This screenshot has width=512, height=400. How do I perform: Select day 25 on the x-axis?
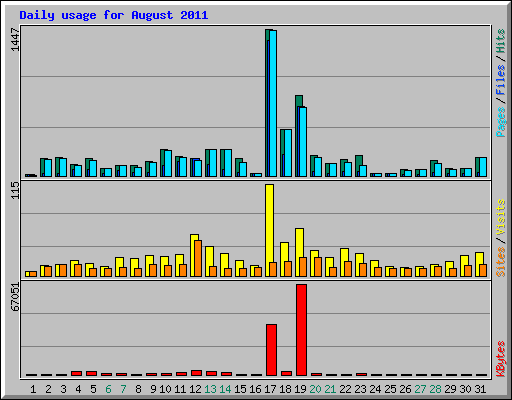[x=390, y=389]
